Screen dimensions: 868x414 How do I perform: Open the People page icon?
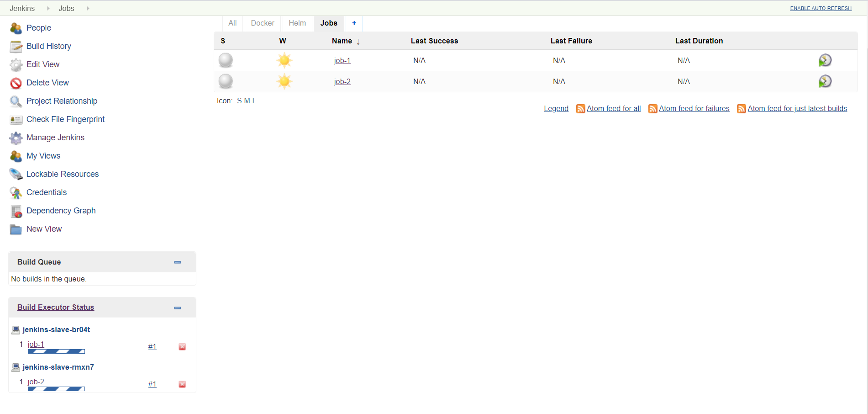[x=16, y=28]
